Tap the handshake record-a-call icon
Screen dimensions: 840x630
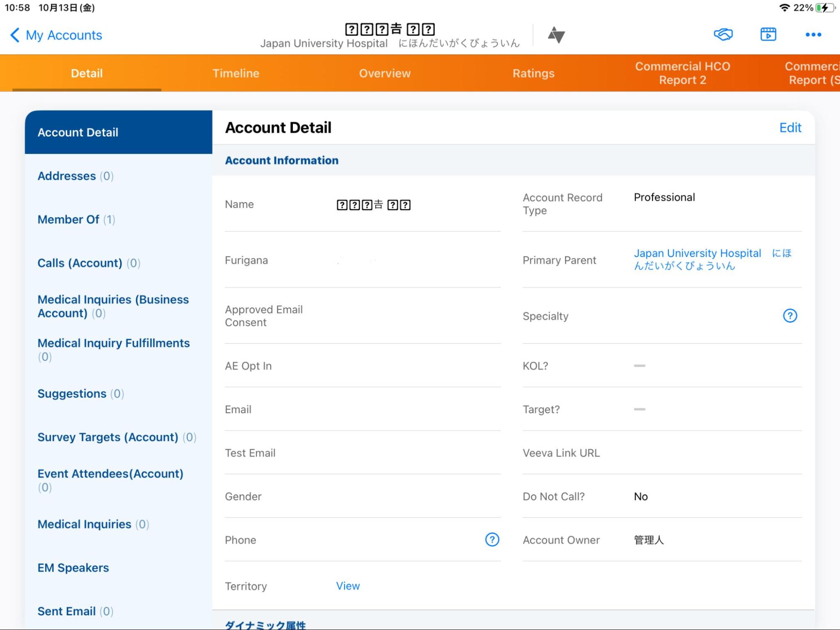(x=723, y=34)
